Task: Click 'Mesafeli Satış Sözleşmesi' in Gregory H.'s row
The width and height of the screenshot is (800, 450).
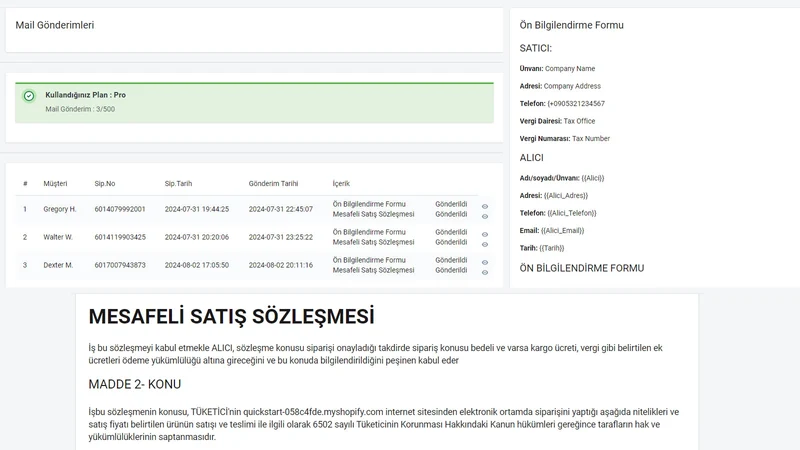Action: 373,214
